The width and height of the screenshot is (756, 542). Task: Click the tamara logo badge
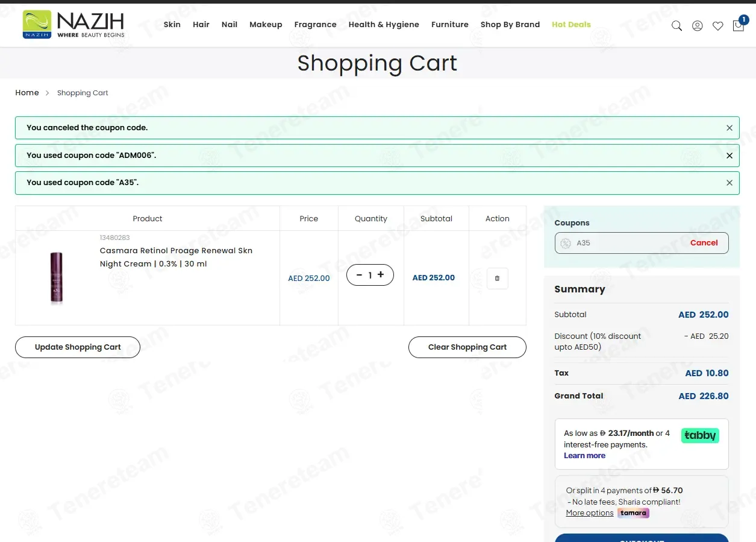coord(633,513)
